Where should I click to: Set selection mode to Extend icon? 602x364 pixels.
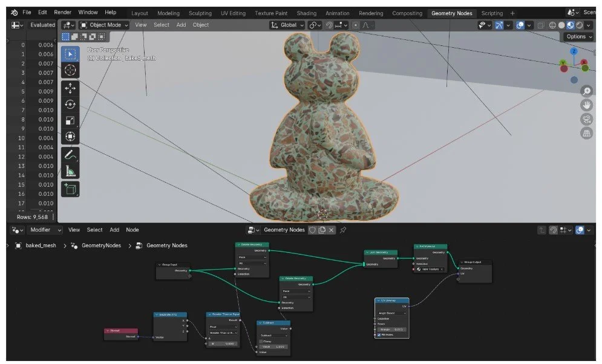pos(74,36)
